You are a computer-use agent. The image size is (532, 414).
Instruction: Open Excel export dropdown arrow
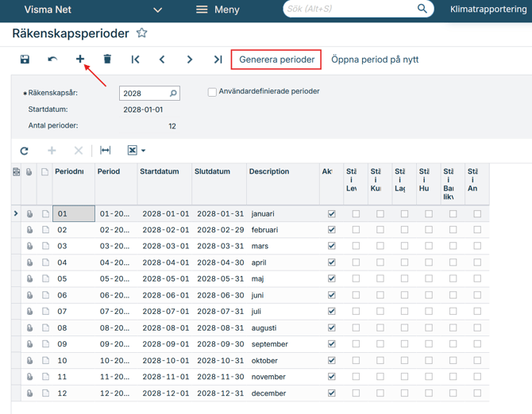click(144, 151)
